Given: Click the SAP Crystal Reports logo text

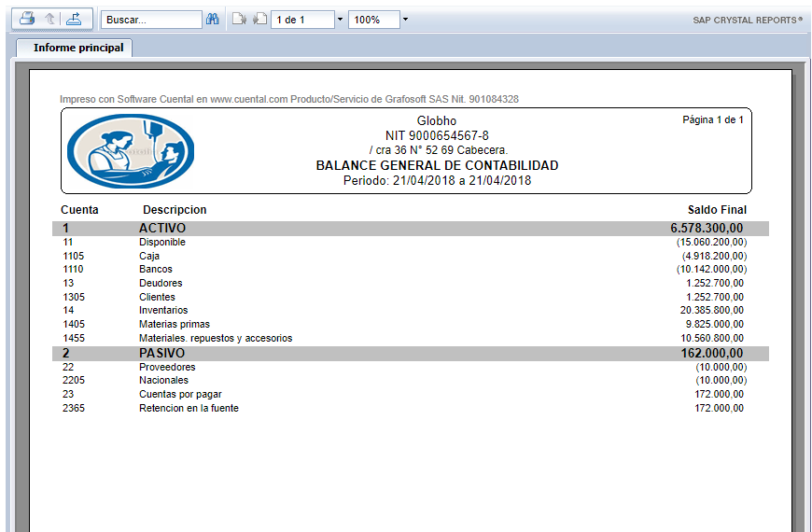Looking at the screenshot, I should (747, 20).
